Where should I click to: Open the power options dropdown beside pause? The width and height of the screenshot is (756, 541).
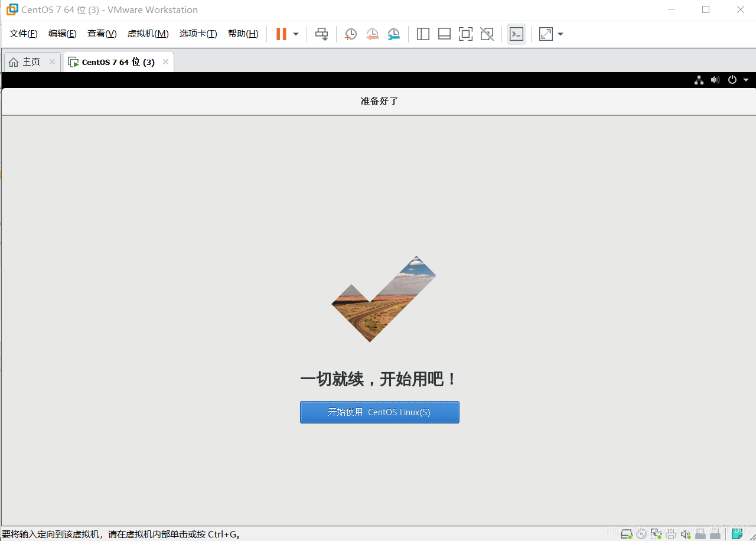pyautogui.click(x=296, y=34)
